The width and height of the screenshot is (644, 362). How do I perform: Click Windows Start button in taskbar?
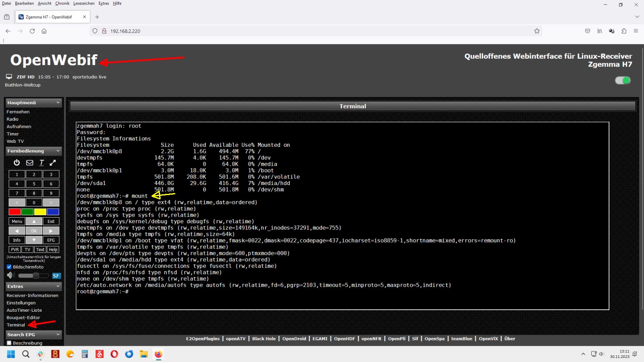pyautogui.click(x=11, y=354)
